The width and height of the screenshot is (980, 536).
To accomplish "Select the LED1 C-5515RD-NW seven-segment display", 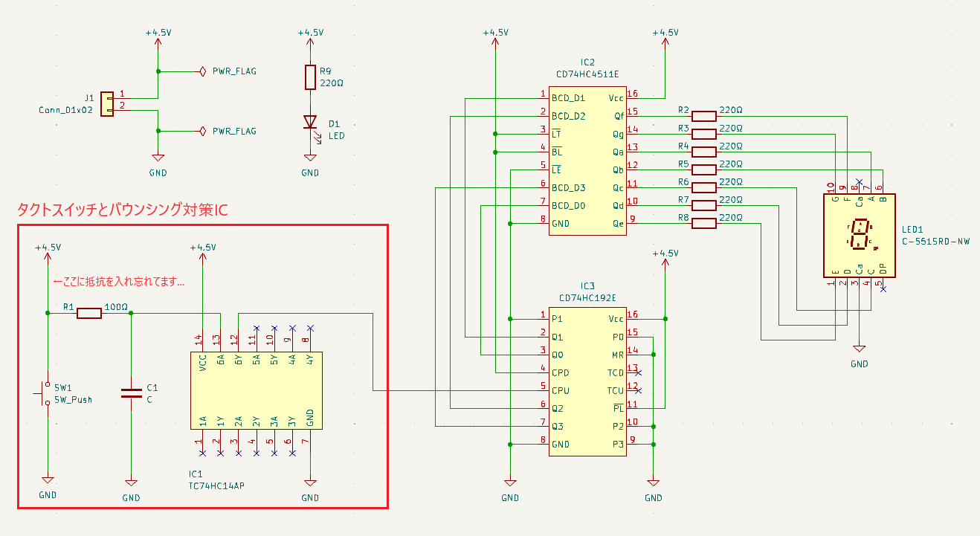I will [x=859, y=234].
